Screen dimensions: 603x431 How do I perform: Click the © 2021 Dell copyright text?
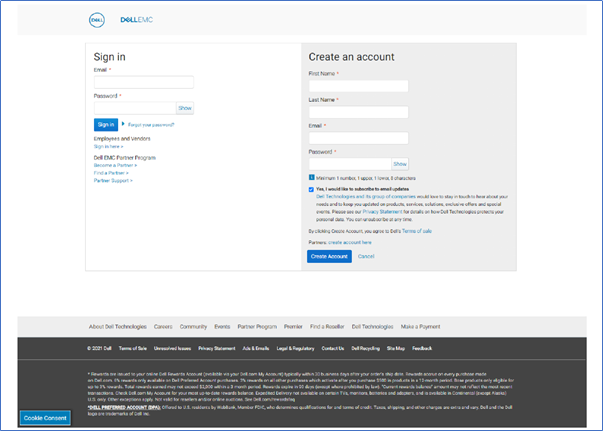[99, 348]
